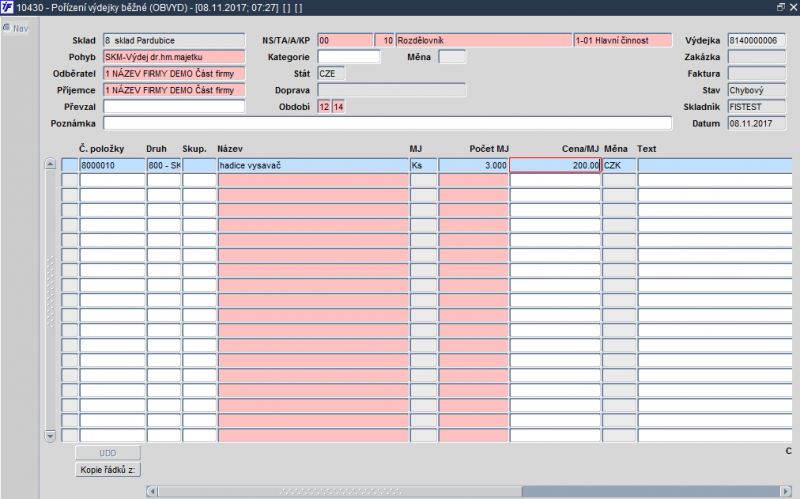Click the horizontal scrollbar right arrow
Image resolution: width=800 pixels, height=499 pixels.
786,491
